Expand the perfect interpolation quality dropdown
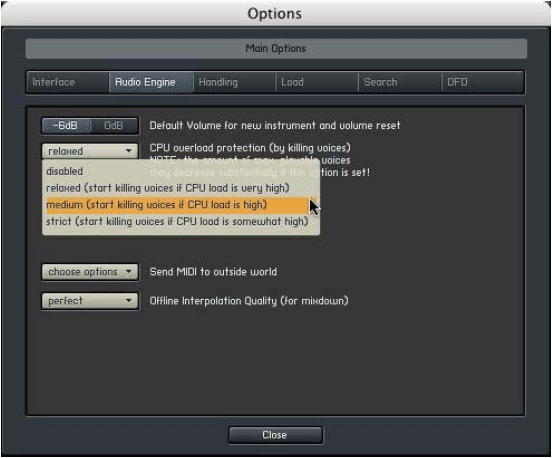Screen dimensions: 552x458 [90, 301]
